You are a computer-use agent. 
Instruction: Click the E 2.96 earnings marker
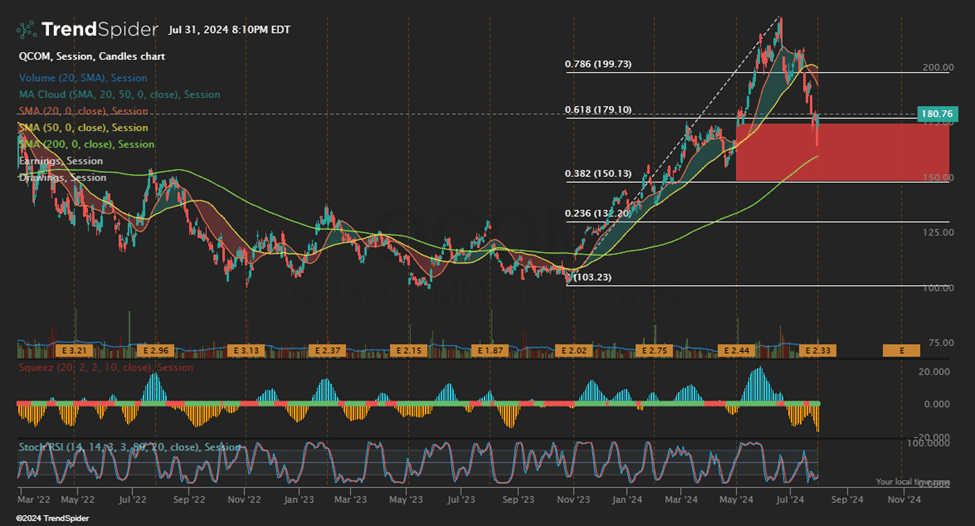157,351
